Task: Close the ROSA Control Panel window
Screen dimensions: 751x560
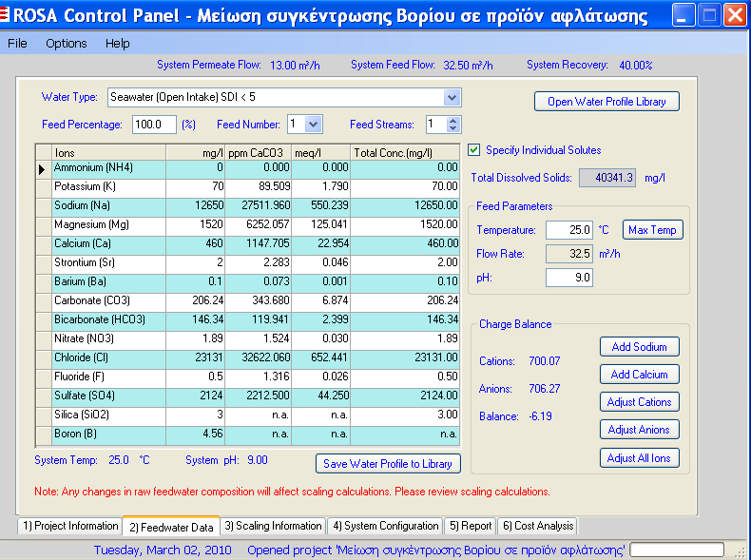Action: tap(735, 15)
